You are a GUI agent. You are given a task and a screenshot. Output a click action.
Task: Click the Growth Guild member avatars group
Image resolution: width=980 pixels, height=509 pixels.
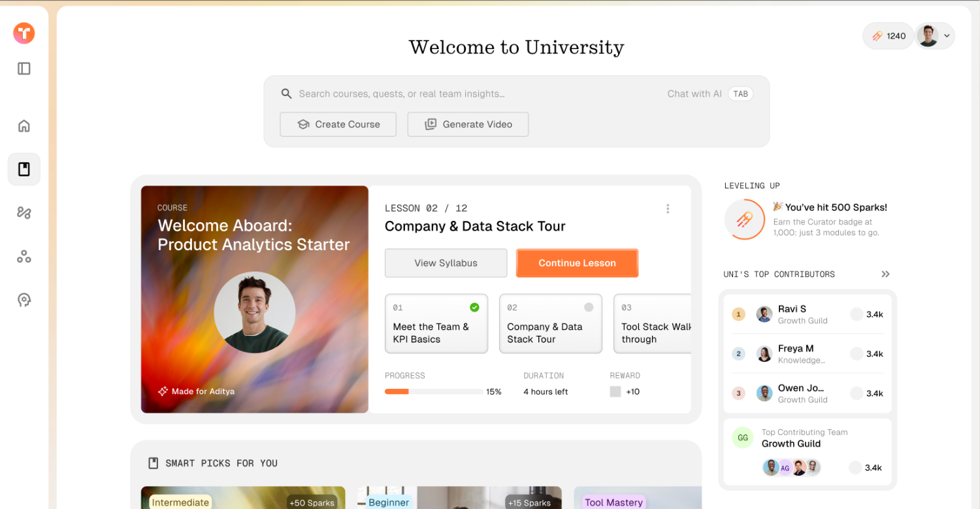click(791, 467)
